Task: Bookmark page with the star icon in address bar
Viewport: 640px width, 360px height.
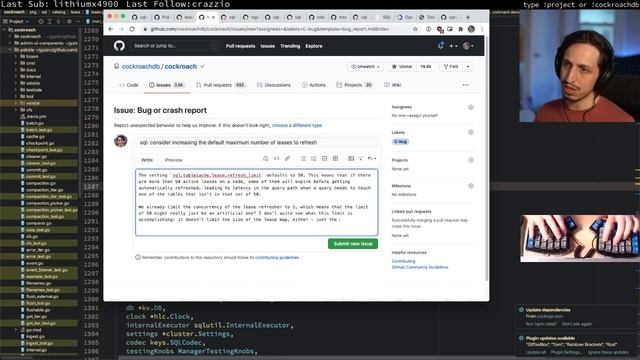Action: [416, 29]
